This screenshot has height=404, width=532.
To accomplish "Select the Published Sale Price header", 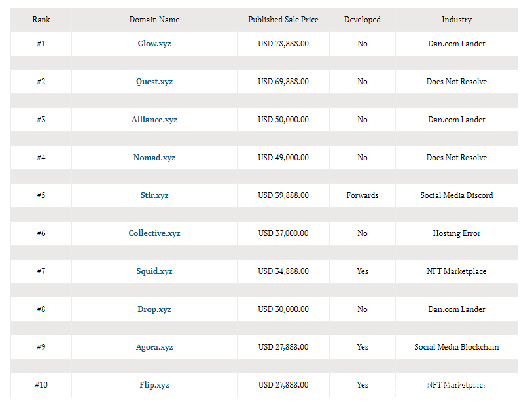I will [x=283, y=20].
